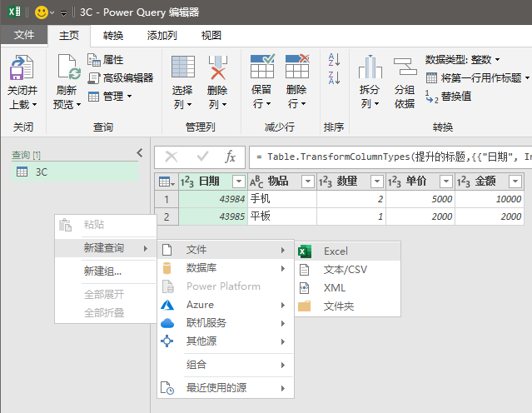The width and height of the screenshot is (532, 413).
Task: Choose 新建查询 in the context menu
Action: 106,248
